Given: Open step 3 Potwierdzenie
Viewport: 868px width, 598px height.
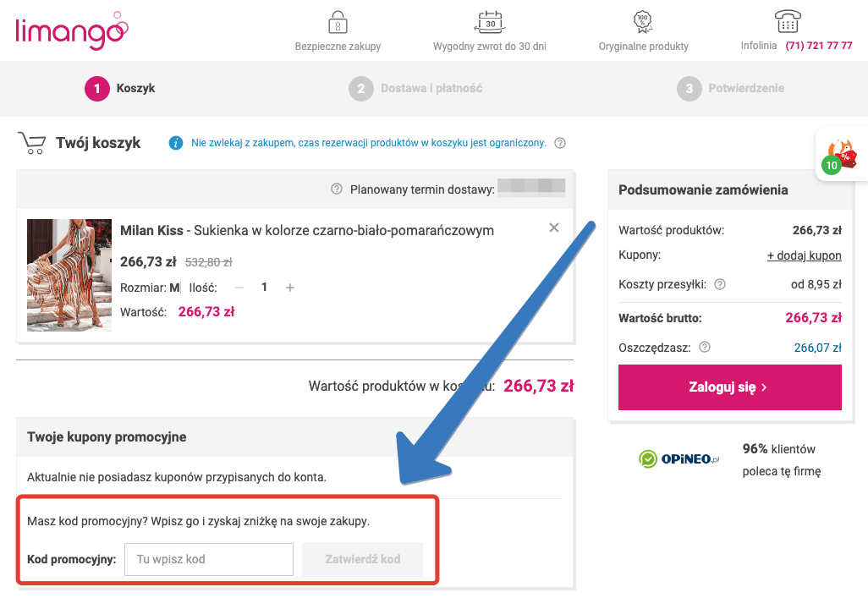Looking at the screenshot, I should pyautogui.click(x=729, y=88).
